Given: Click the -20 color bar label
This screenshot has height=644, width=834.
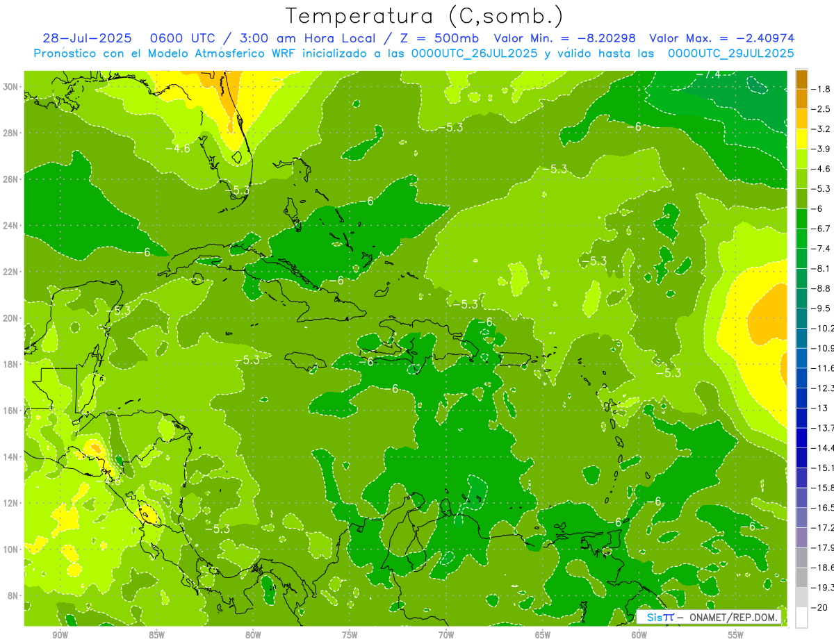Looking at the screenshot, I should tap(820, 608).
